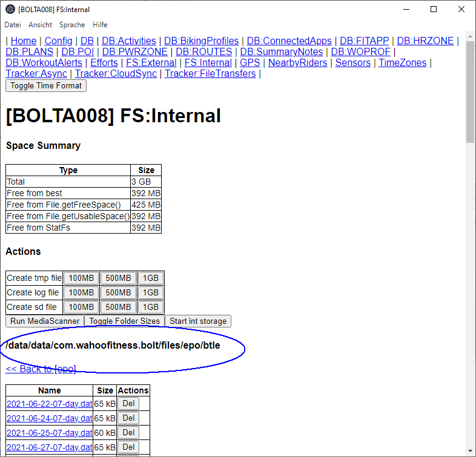Open the Tracker:Async link
The height and width of the screenshot is (457, 476).
(x=36, y=73)
